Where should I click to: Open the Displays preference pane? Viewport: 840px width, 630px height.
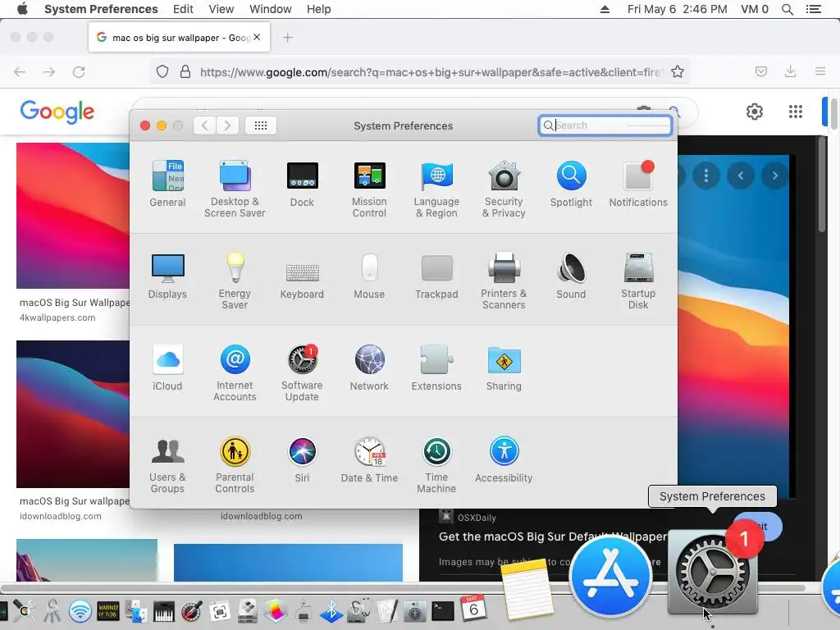pos(167,276)
